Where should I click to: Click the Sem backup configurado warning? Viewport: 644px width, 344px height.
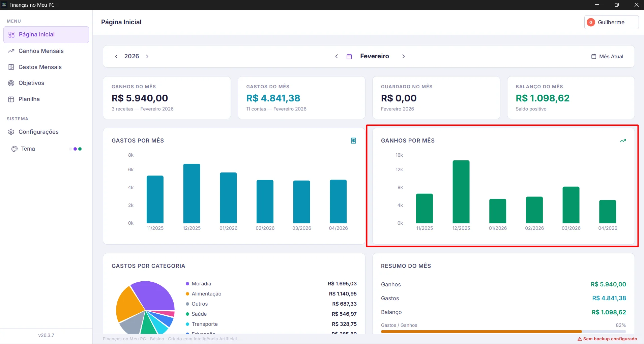click(607, 339)
